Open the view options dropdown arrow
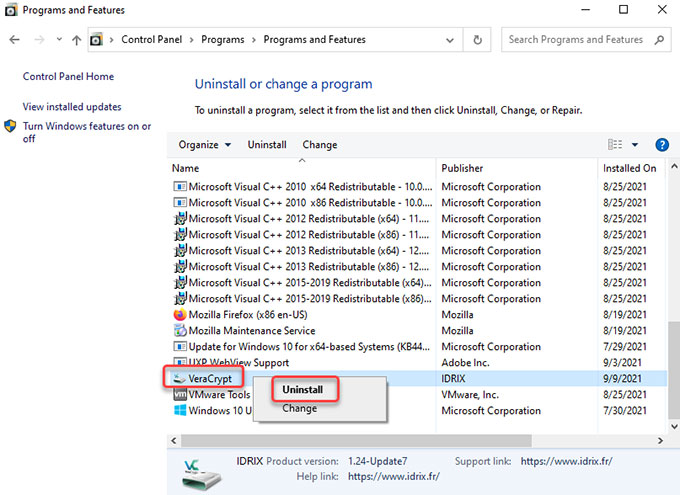 (x=635, y=144)
